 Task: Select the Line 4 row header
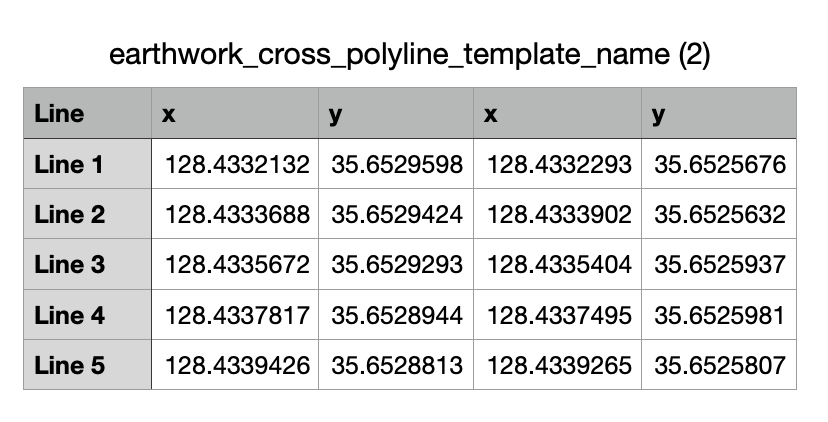coord(87,315)
